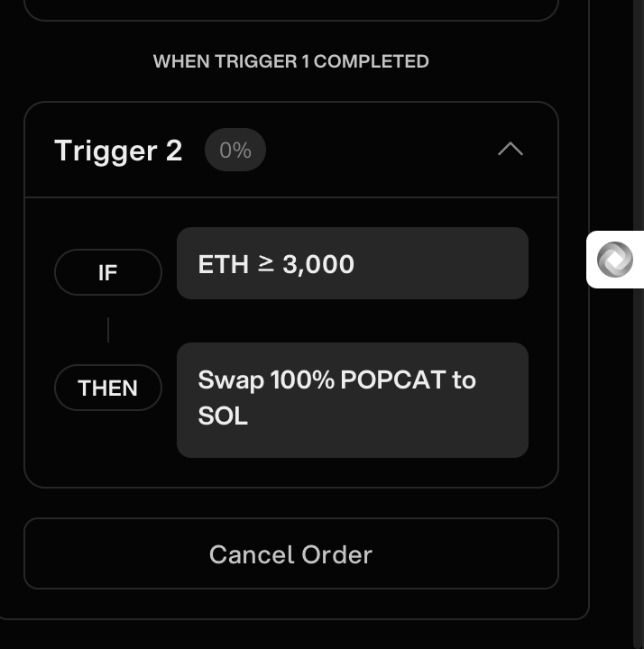
Task: Click the Trigger 2 title
Action: pyautogui.click(x=118, y=150)
